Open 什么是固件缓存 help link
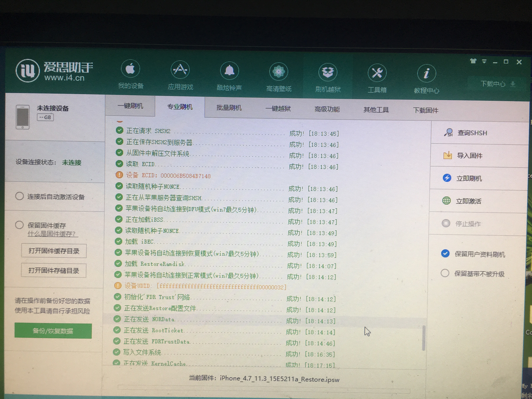Screen dimensions: 532x399 pyautogui.click(x=51, y=234)
